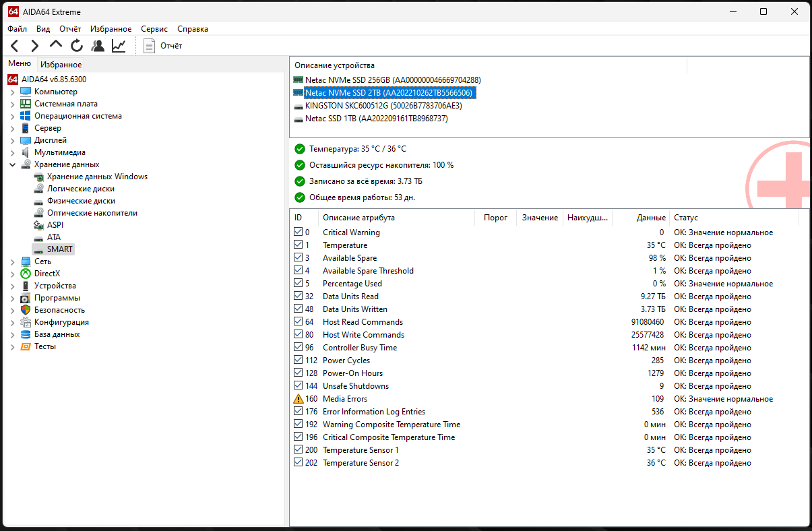Click the Refresh toolbar icon
The height and width of the screenshot is (531, 812).
77,46
